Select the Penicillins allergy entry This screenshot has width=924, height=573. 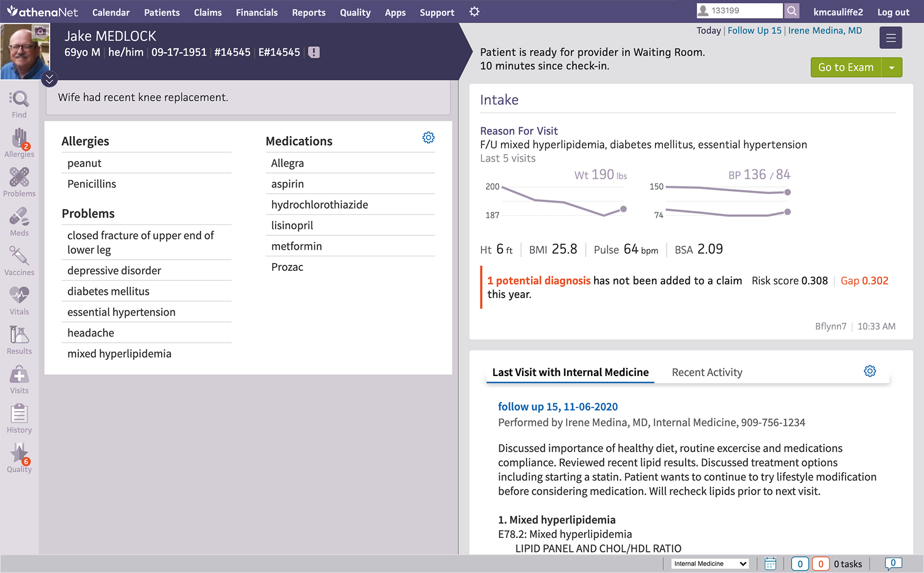point(146,184)
